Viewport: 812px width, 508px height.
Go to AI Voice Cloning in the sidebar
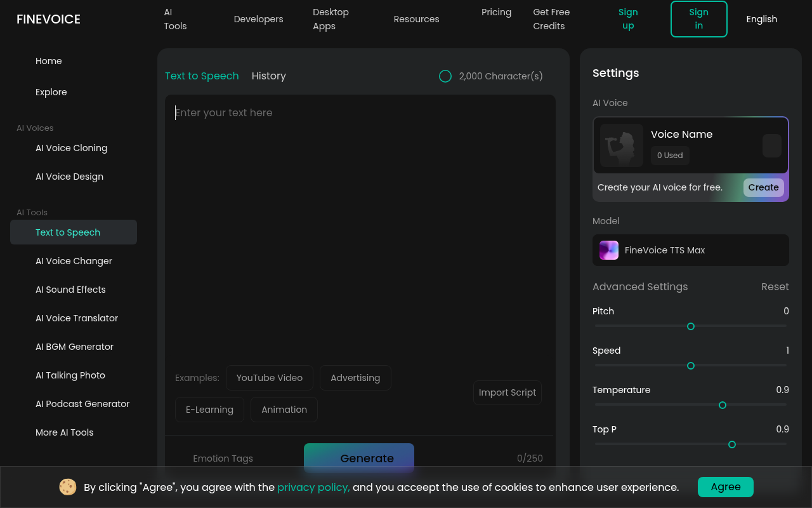pos(71,148)
